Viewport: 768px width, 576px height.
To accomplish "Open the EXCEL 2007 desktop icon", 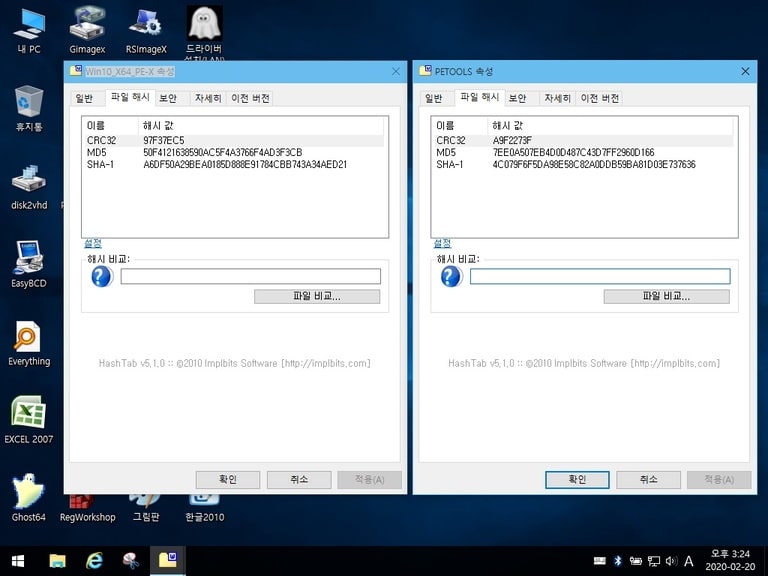I will pyautogui.click(x=28, y=420).
